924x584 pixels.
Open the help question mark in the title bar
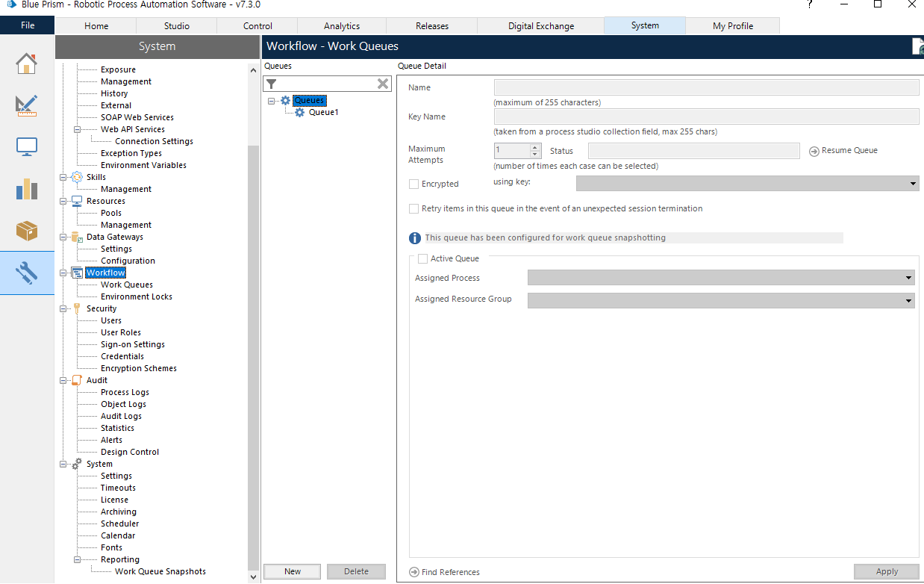[810, 4]
